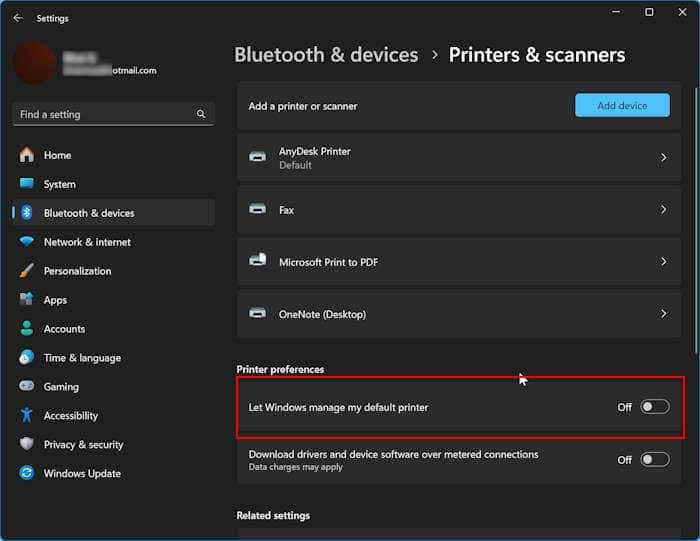Click the AnyDesk Printer name text
The height and width of the screenshot is (541, 700).
[315, 152]
